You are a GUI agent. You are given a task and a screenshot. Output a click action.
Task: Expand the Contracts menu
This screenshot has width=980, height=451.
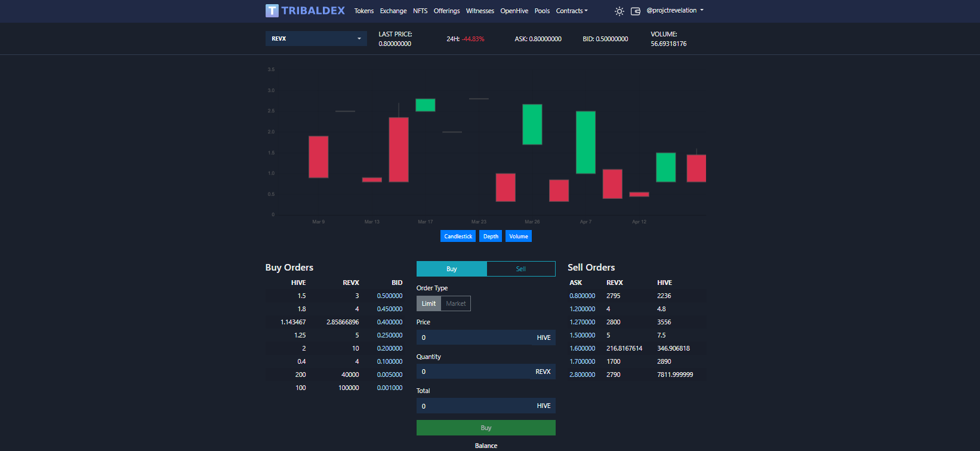tap(572, 11)
